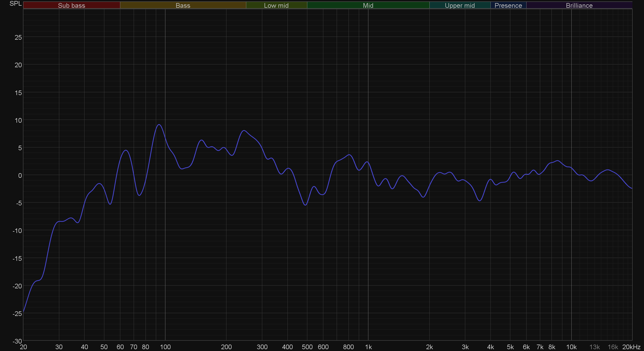
Task: Select the Low mid band header
Action: click(x=276, y=5)
